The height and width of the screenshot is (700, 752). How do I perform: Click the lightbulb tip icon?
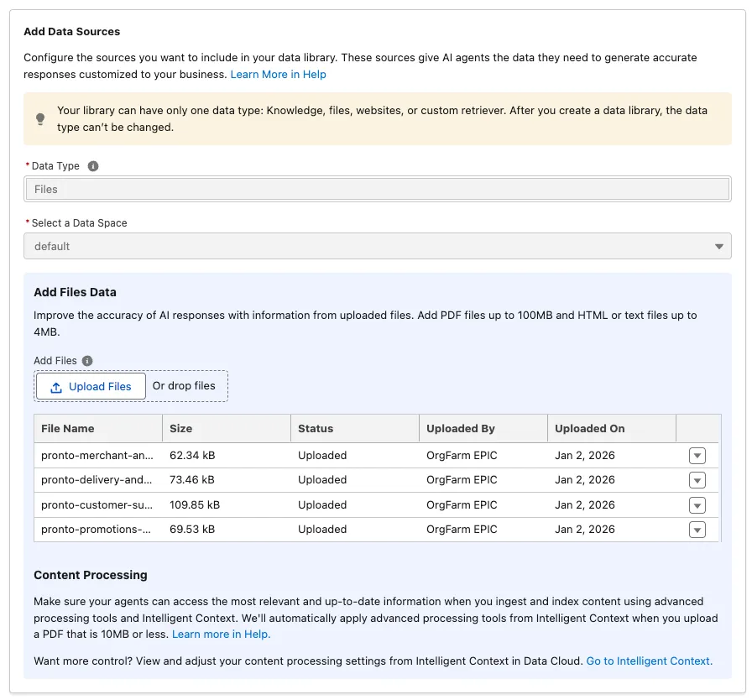(40, 119)
